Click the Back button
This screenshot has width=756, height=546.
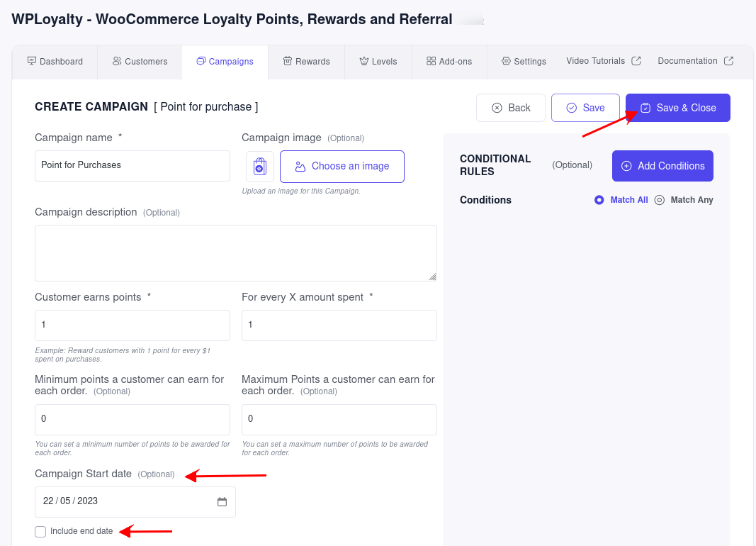click(511, 108)
